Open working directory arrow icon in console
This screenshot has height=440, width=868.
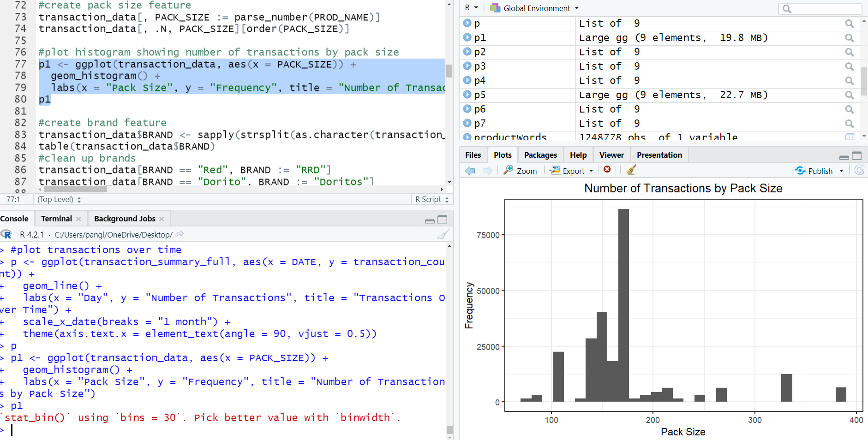(x=180, y=234)
